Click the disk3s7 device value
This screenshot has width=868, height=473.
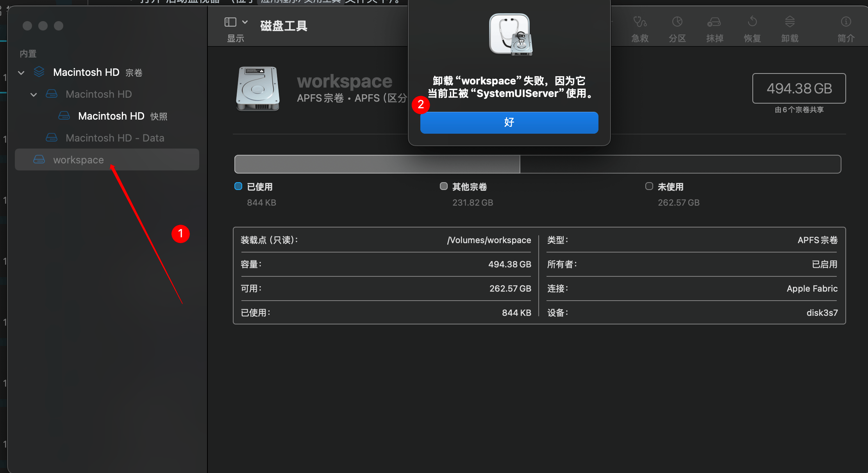822,313
